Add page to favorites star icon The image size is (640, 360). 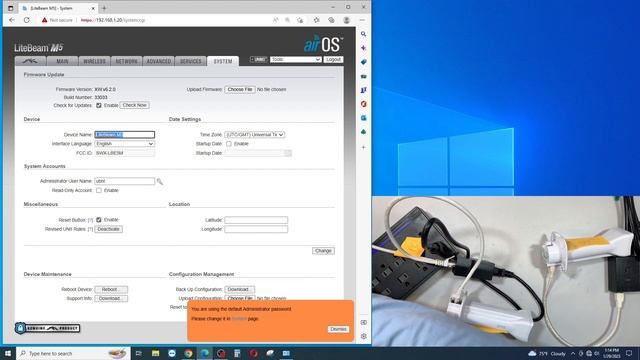pos(300,20)
